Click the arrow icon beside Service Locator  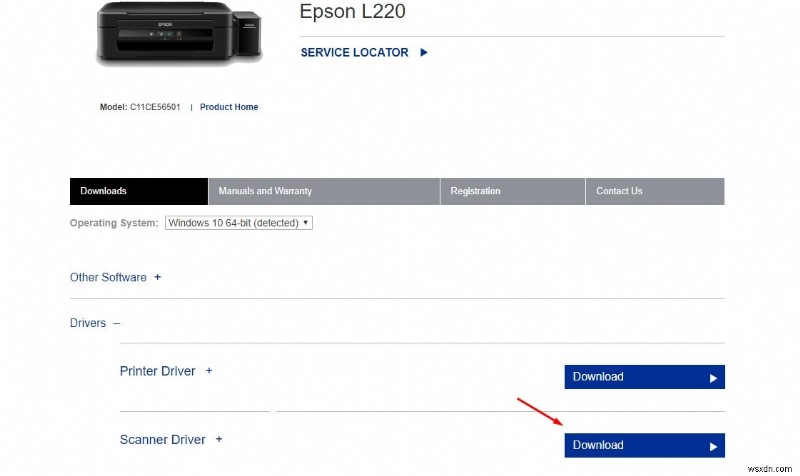pyautogui.click(x=423, y=53)
